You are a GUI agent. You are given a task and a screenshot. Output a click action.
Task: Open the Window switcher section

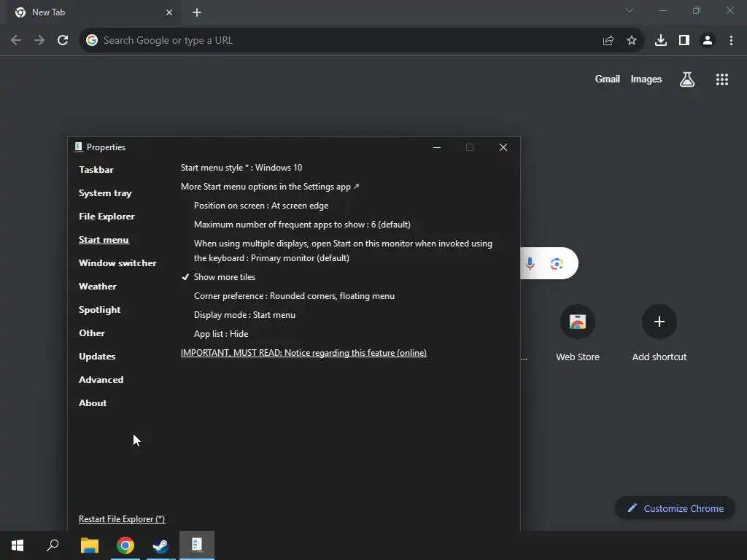pyautogui.click(x=117, y=262)
